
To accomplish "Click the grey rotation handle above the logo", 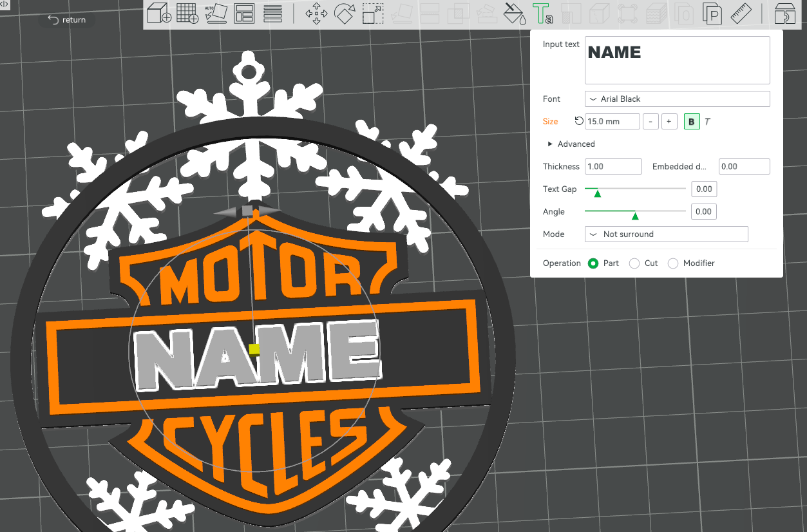I will [247, 211].
